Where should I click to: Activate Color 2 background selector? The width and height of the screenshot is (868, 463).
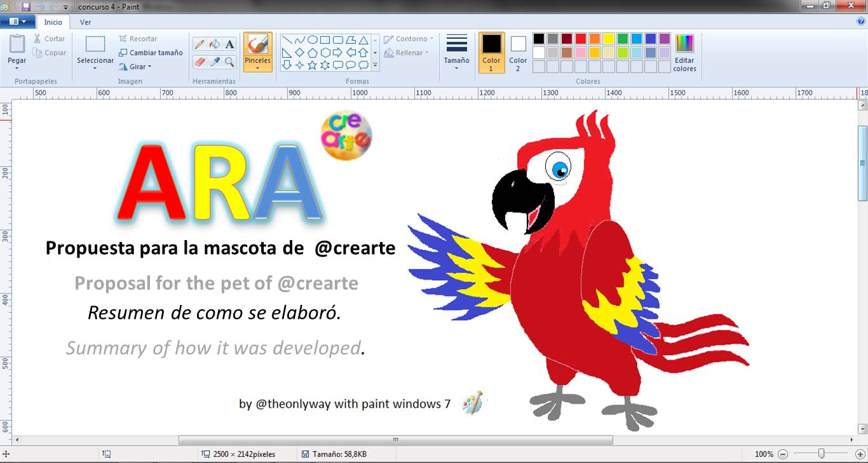click(518, 52)
